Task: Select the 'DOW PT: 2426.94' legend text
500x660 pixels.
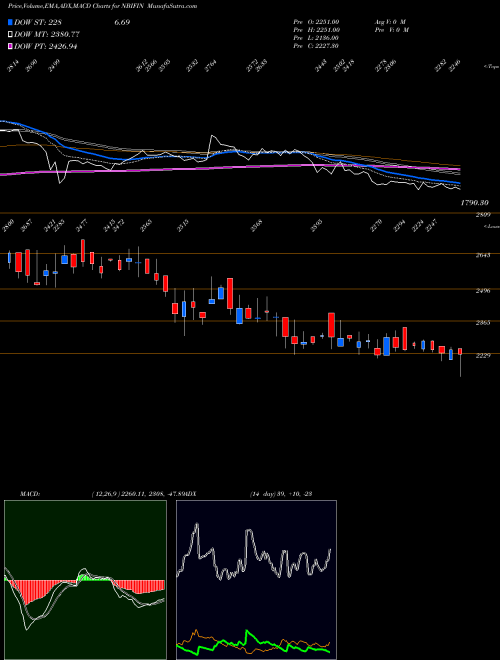Action: [x=46, y=46]
